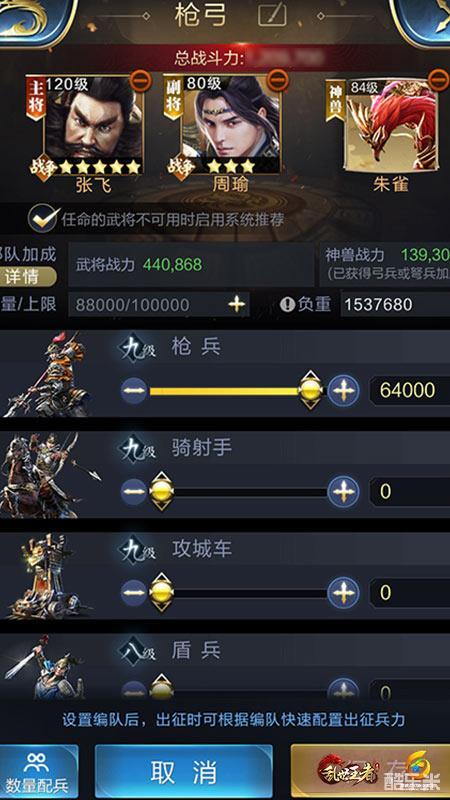Decrease 枪兵 troop count with minus button
The width and height of the screenshot is (450, 800).
click(134, 391)
